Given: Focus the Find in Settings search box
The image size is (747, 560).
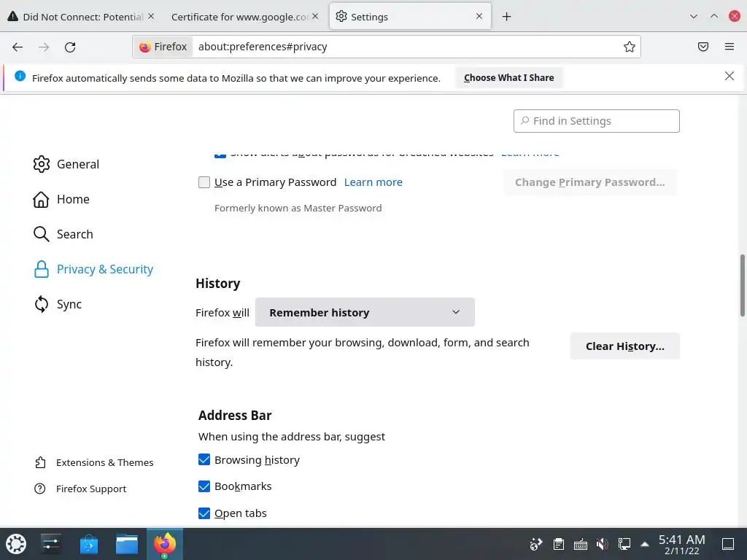Looking at the screenshot, I should pyautogui.click(x=597, y=121).
